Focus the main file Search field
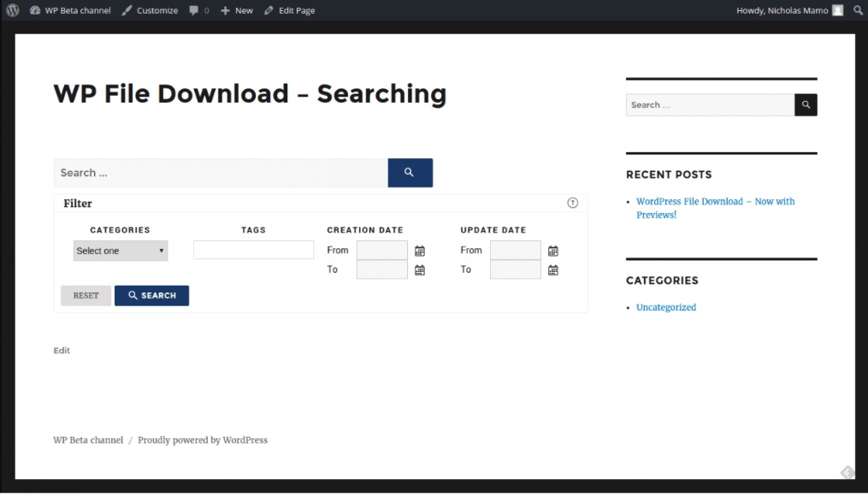 tap(221, 173)
